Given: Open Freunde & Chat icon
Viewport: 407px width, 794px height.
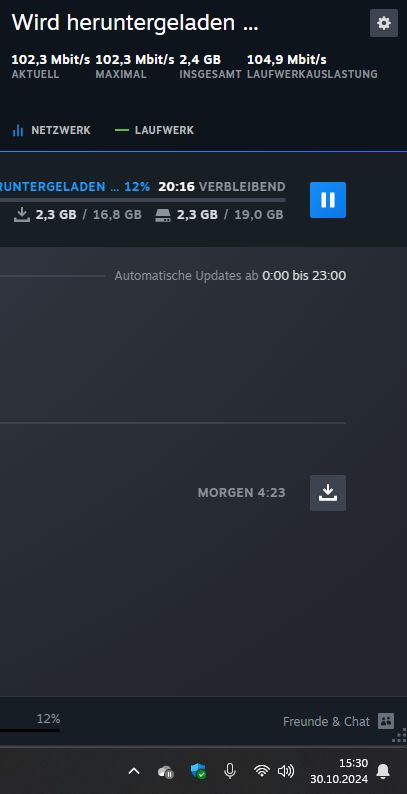Looking at the screenshot, I should (386, 721).
